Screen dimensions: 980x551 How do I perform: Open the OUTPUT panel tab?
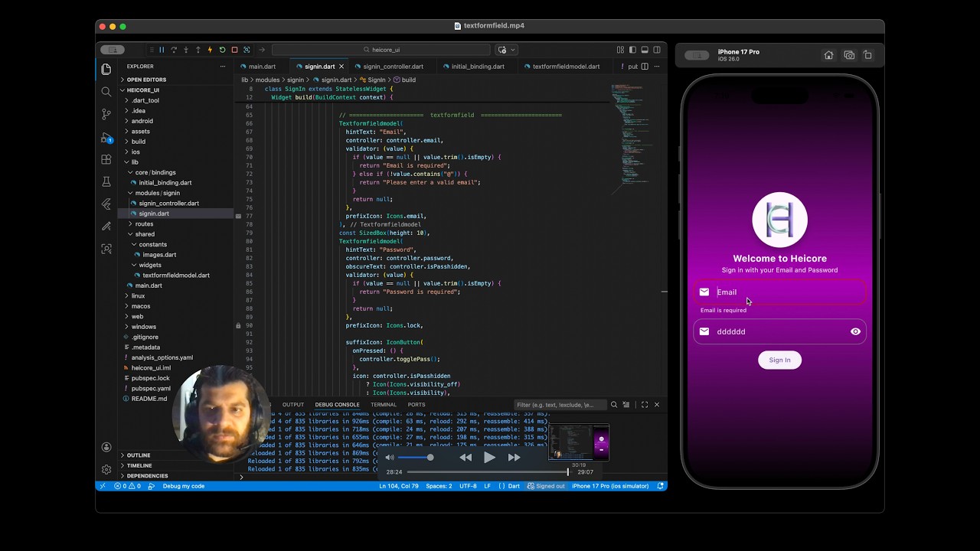[x=293, y=405]
